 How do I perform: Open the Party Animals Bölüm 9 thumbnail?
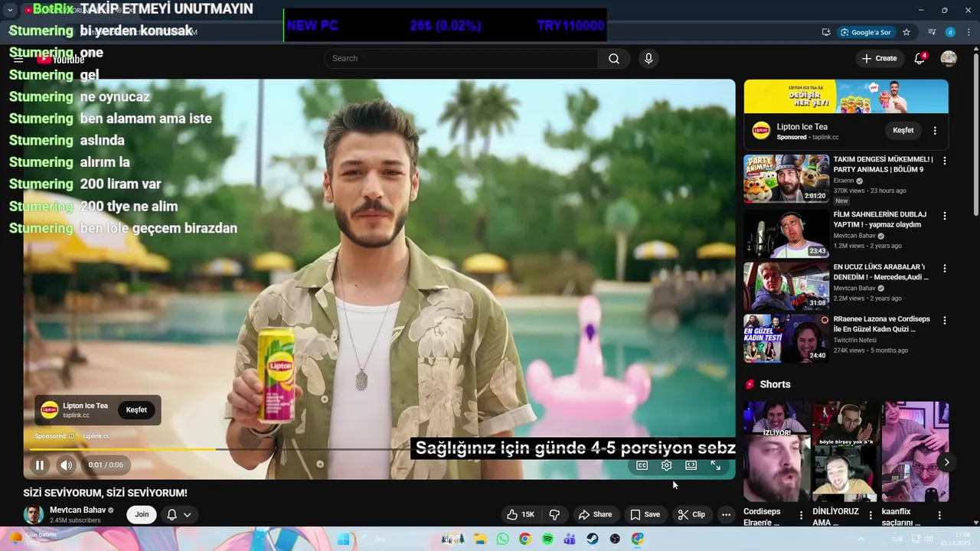786,178
